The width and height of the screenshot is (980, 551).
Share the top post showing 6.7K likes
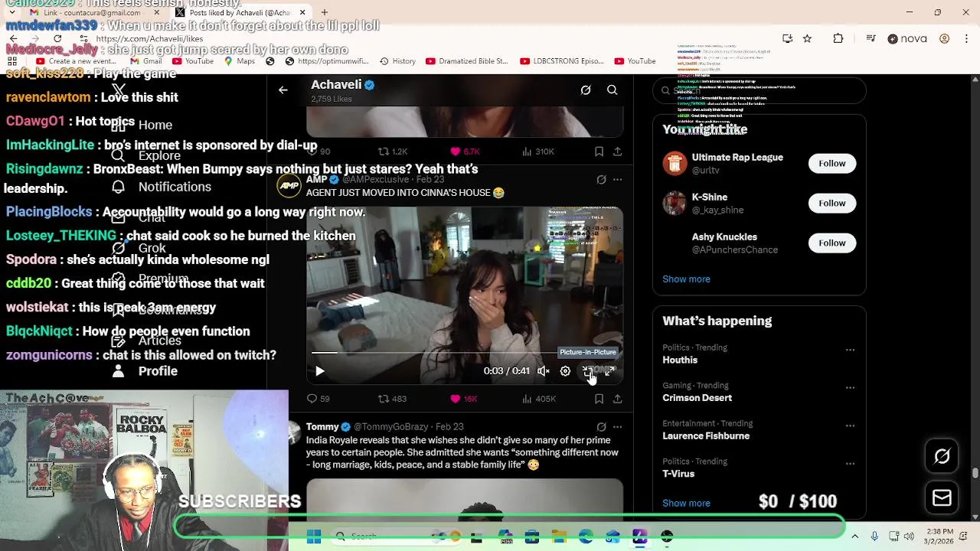(617, 152)
